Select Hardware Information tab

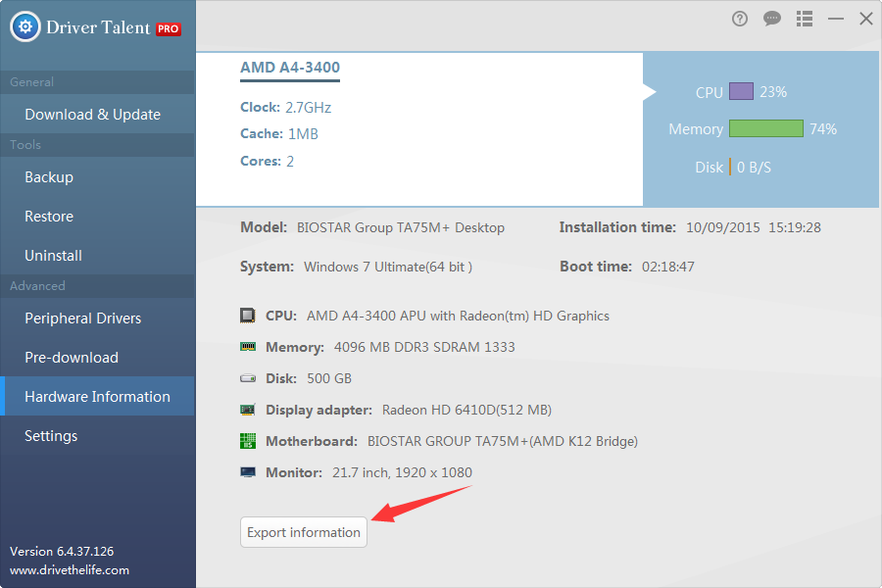click(98, 396)
